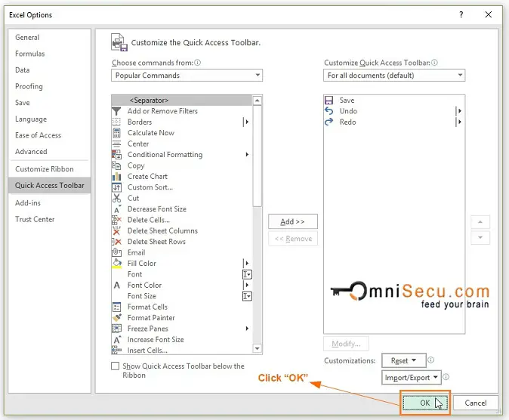Click the Redo arrow icon in toolbar list
509x420 pixels.
click(329, 122)
